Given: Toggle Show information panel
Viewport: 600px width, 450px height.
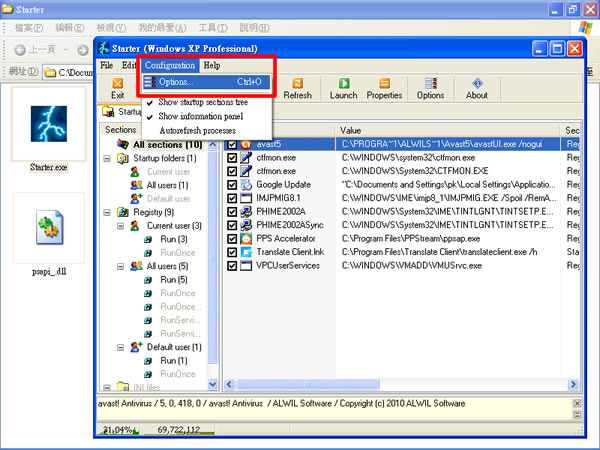Looking at the screenshot, I should (x=206, y=116).
